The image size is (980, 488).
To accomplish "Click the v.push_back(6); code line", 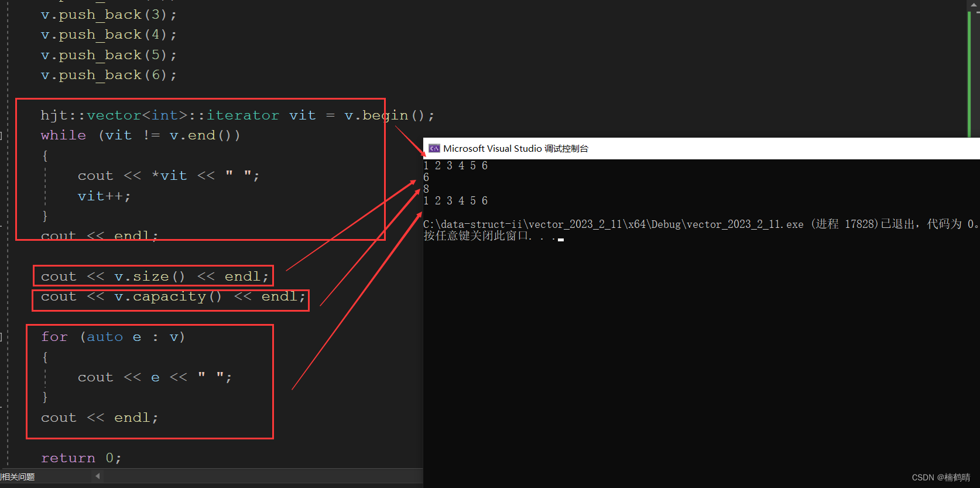I will click(109, 75).
